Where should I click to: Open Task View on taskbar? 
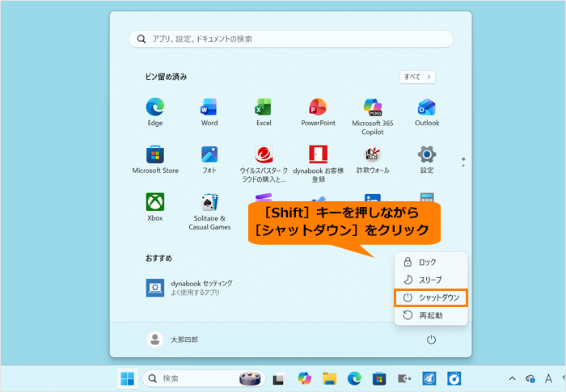coord(280,378)
